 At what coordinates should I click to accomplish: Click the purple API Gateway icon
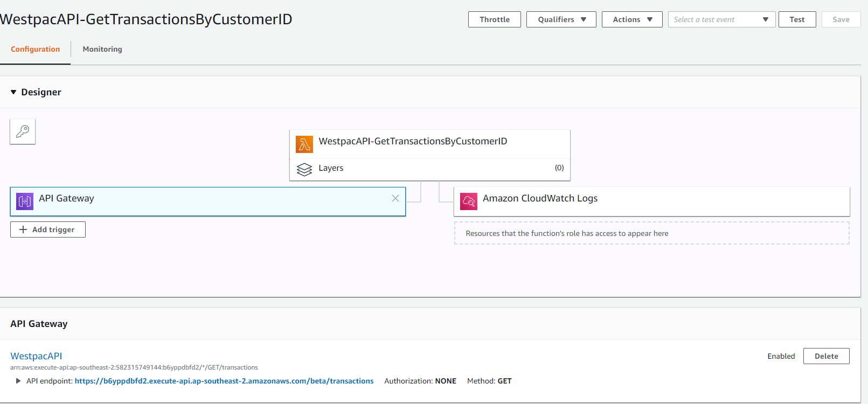tap(25, 201)
